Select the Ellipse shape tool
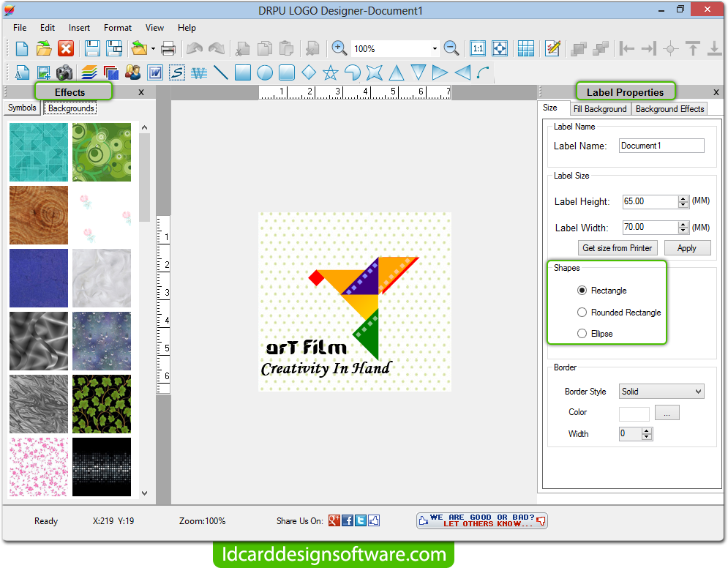Screen dimensions: 728x568 click(x=265, y=72)
